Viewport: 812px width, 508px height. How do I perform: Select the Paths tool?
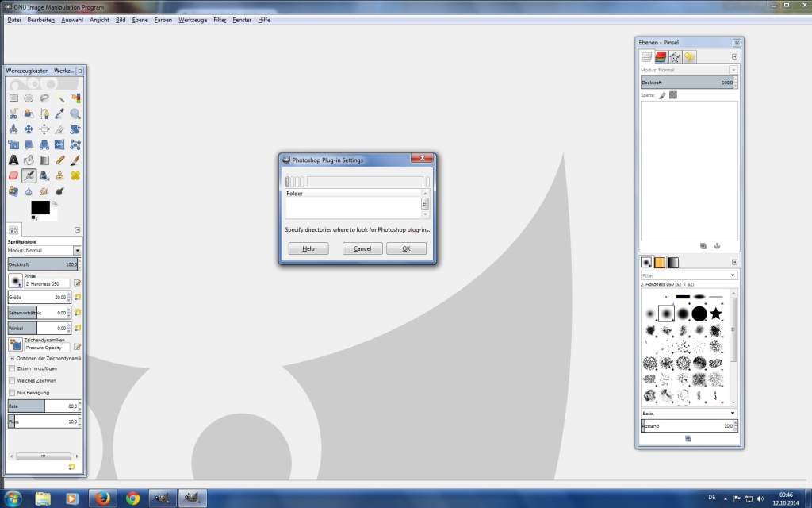point(44,114)
